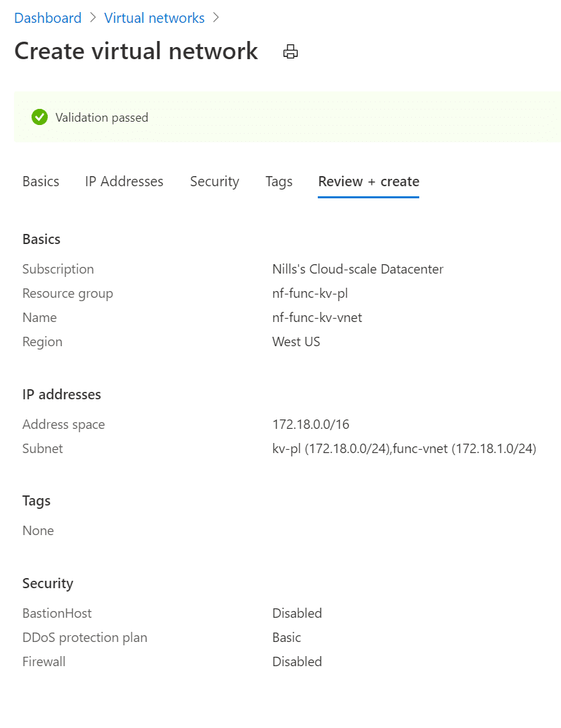Open the IP Addresses tab
Image resolution: width=561 pixels, height=728 pixels.
pyautogui.click(x=124, y=181)
